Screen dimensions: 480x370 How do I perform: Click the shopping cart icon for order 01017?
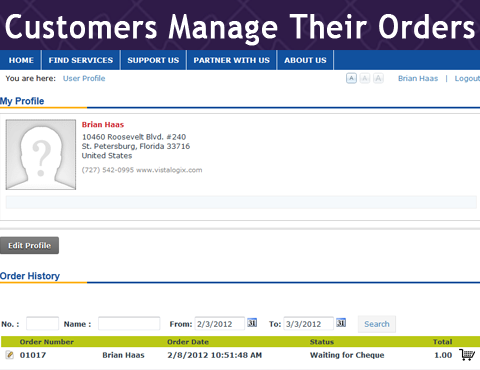coord(467,355)
